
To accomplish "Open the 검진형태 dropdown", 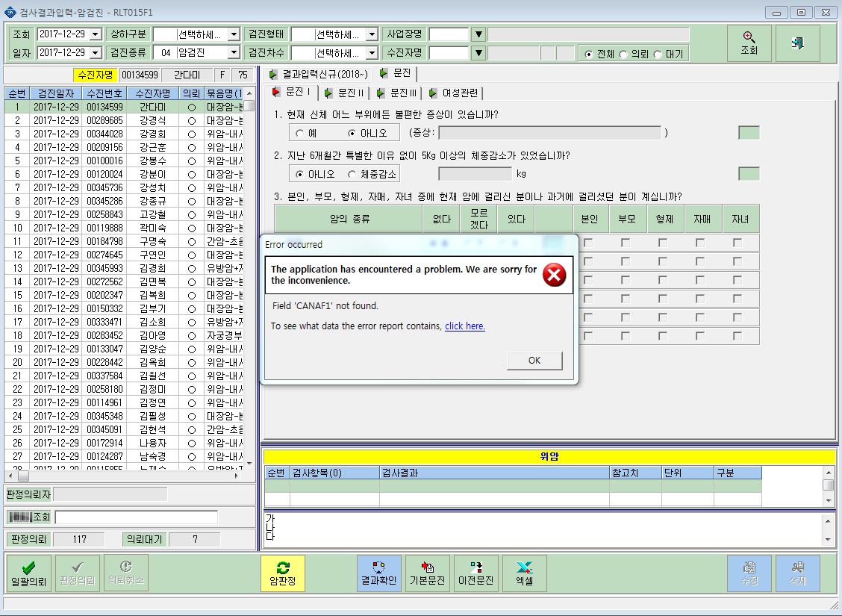I will [372, 34].
